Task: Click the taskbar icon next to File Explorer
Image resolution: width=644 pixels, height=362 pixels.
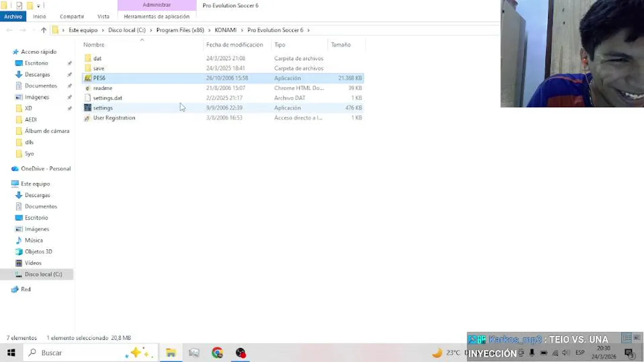Action: tap(194, 353)
